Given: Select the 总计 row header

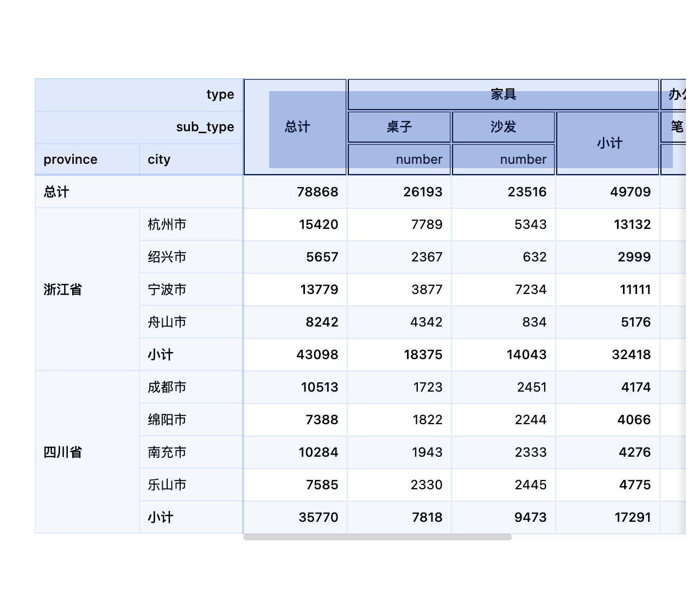Looking at the screenshot, I should (x=139, y=192).
